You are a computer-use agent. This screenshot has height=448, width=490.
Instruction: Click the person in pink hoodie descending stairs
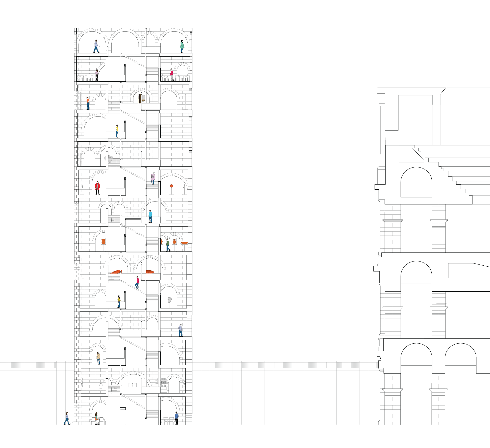pos(153,178)
